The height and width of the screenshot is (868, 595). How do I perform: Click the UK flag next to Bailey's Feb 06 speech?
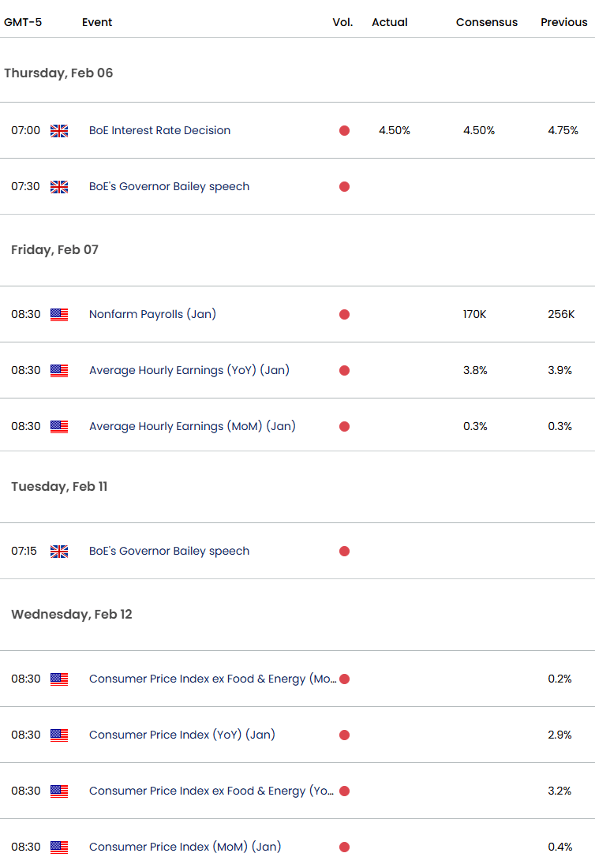point(59,187)
